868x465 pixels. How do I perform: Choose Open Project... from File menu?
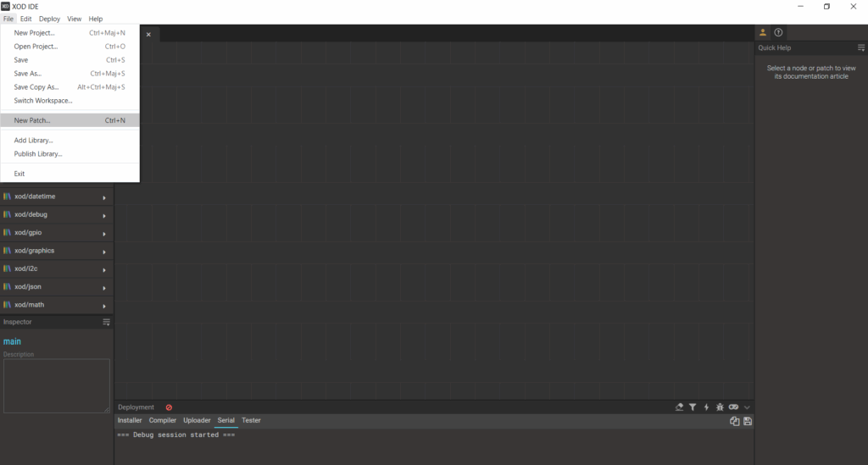click(70, 47)
